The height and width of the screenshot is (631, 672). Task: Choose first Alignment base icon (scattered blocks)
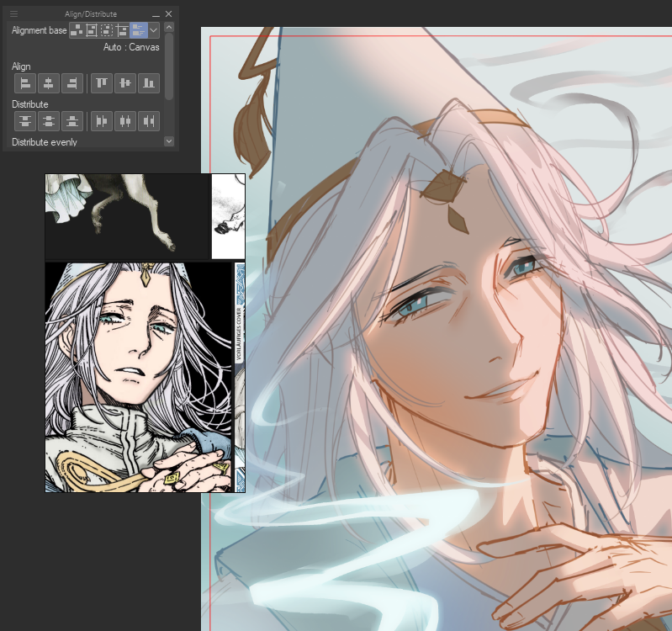pyautogui.click(x=77, y=30)
